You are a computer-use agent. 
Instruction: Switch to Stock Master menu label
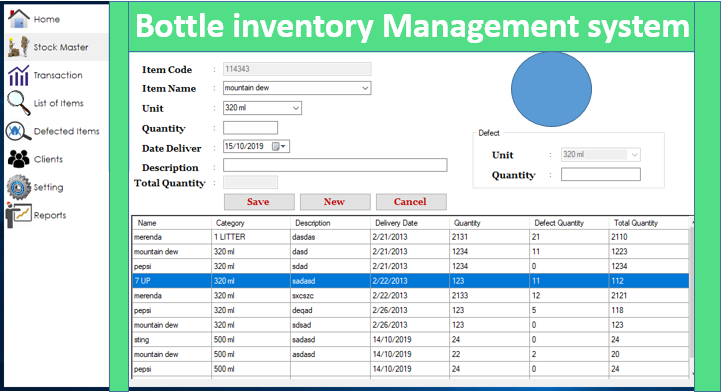point(61,47)
